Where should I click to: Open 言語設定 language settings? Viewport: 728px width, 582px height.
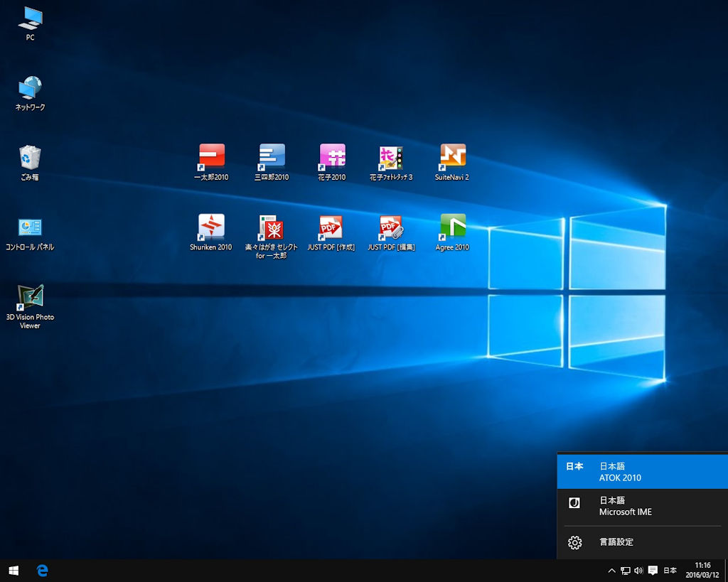[x=643, y=542]
